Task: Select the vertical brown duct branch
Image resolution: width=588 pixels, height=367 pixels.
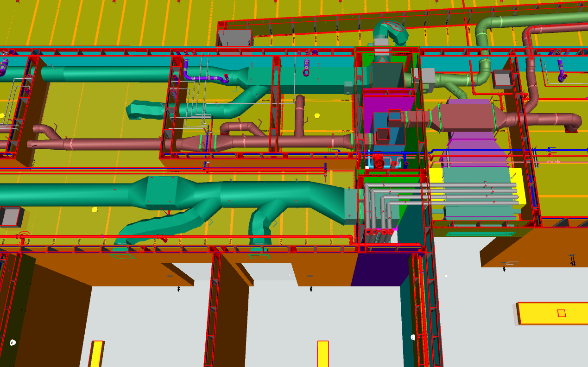Action: [300, 116]
